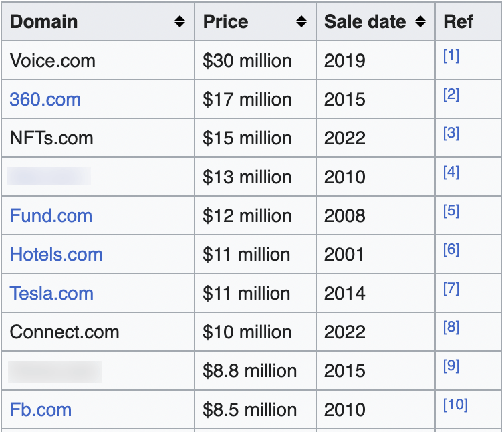The width and height of the screenshot is (504, 432).
Task: Open the 360.com domain link
Action: point(45,100)
